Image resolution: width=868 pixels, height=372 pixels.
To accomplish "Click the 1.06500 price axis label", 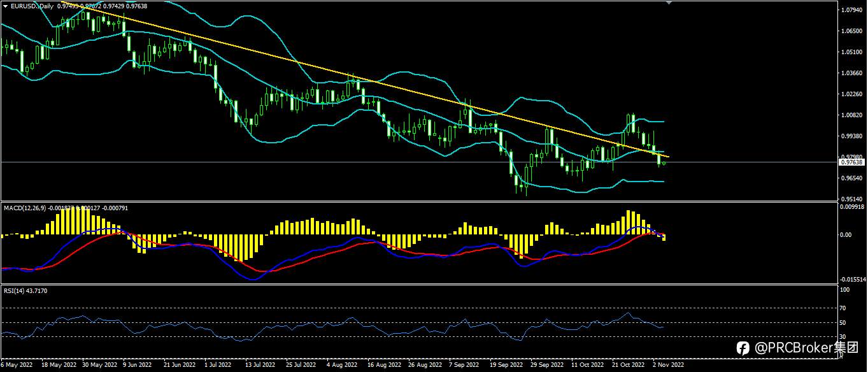I will [x=851, y=31].
